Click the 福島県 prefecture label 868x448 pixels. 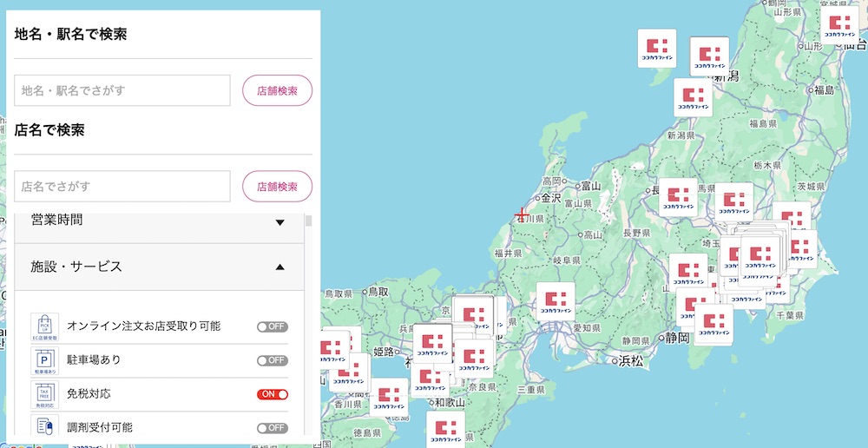tap(762, 123)
